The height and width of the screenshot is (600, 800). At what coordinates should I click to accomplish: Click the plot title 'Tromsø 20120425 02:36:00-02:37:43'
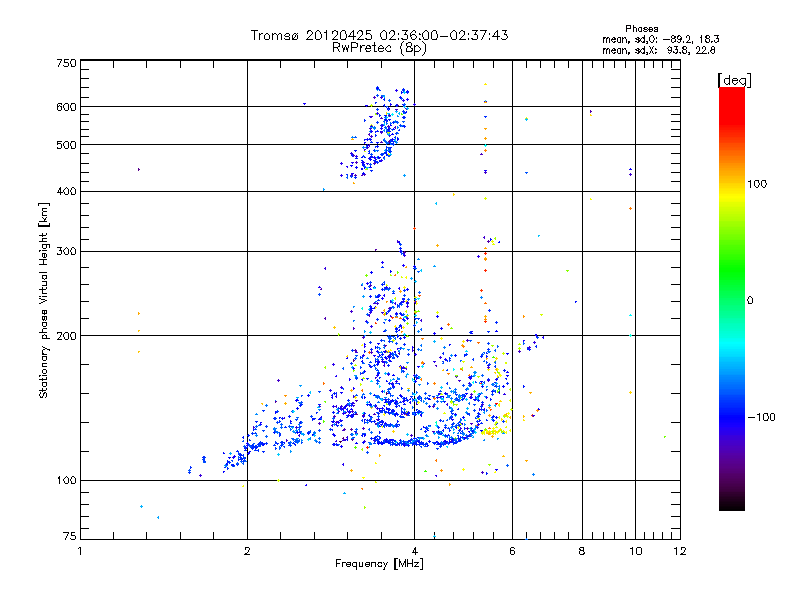[379, 35]
